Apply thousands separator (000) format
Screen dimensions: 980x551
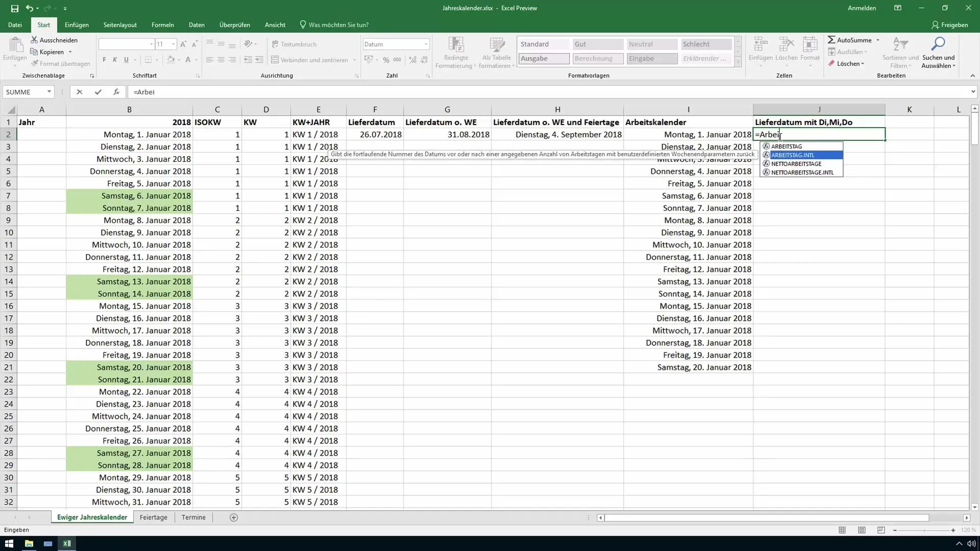tap(397, 60)
